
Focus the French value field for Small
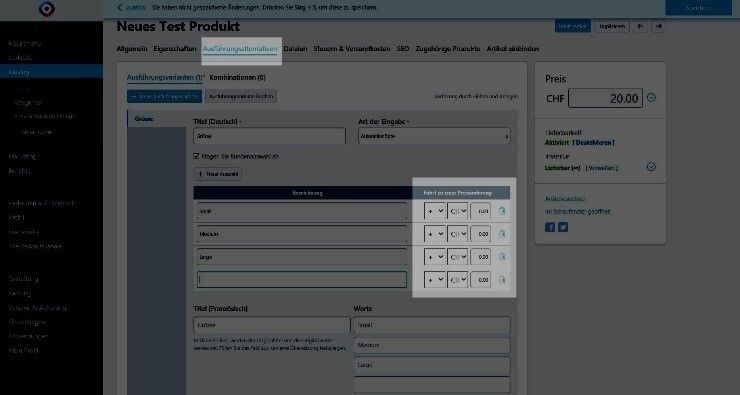(432, 325)
